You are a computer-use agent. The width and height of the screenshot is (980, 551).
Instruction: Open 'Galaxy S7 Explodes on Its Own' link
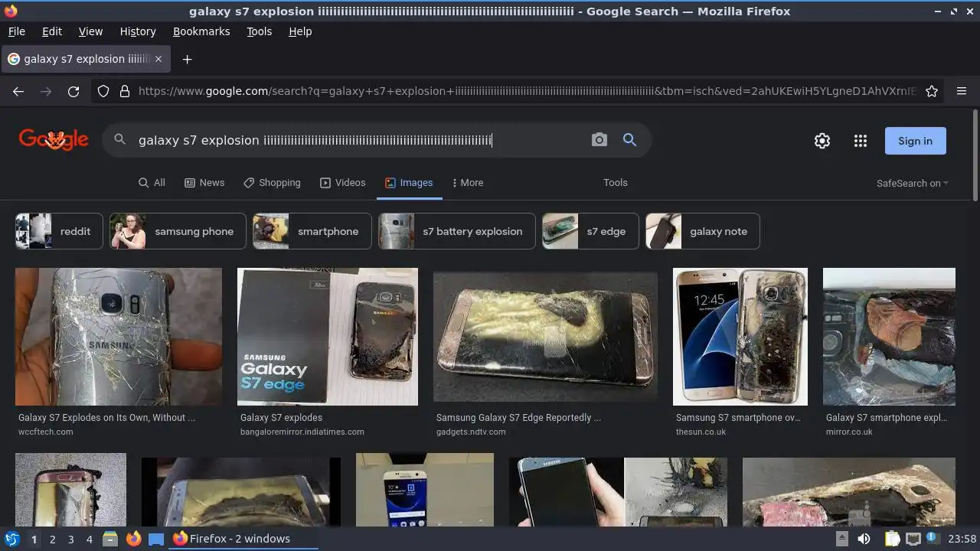(x=106, y=418)
